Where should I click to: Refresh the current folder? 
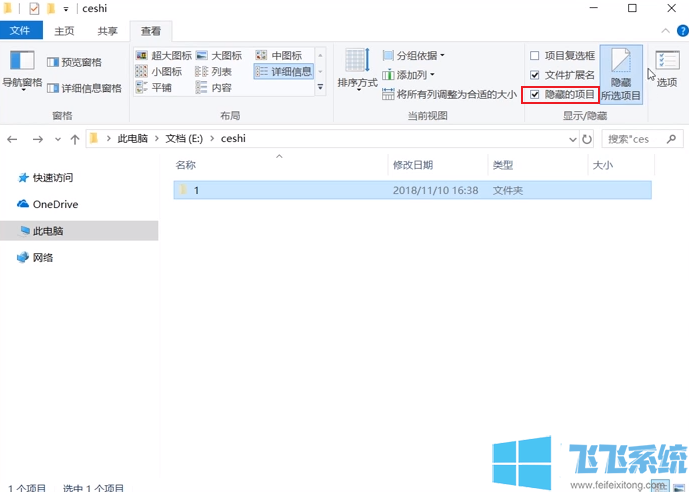pyautogui.click(x=587, y=139)
